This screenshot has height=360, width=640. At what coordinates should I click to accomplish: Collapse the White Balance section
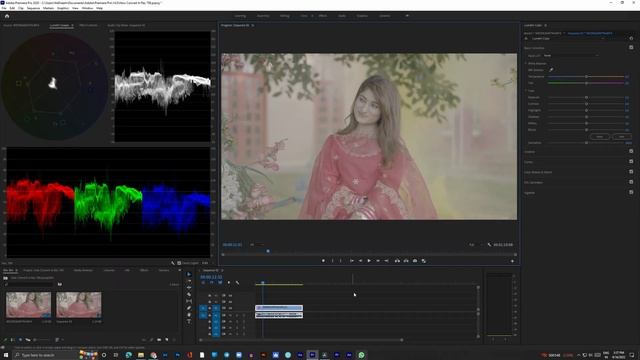[x=526, y=64]
